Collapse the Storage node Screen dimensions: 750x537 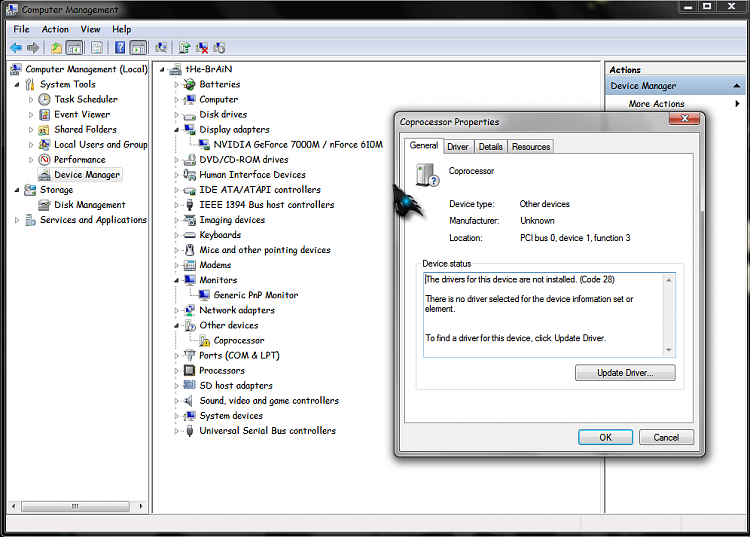pyautogui.click(x=17, y=190)
